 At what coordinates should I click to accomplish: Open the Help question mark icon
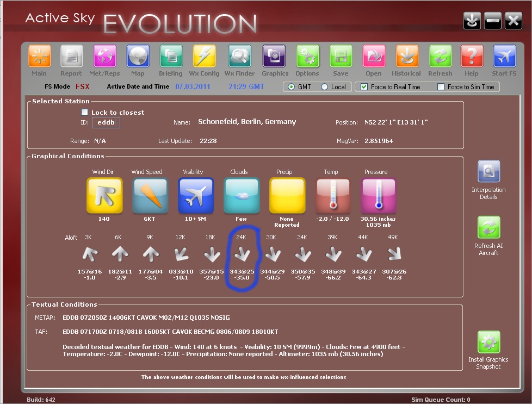[x=472, y=56]
